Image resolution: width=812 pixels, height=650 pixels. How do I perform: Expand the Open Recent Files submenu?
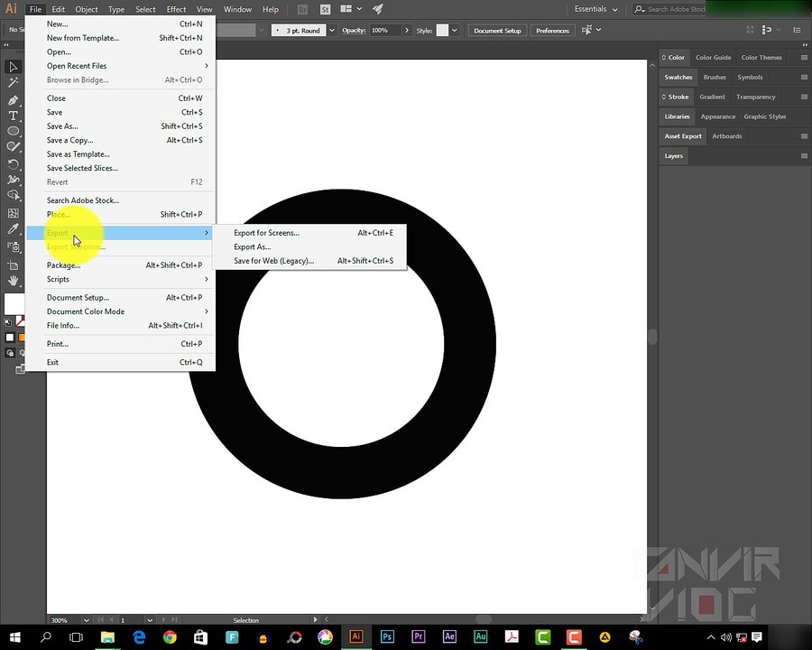(x=121, y=66)
